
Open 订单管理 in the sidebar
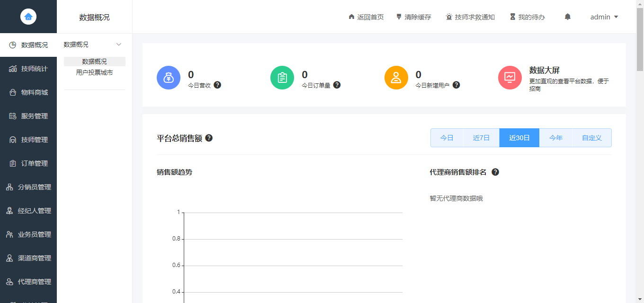point(28,163)
